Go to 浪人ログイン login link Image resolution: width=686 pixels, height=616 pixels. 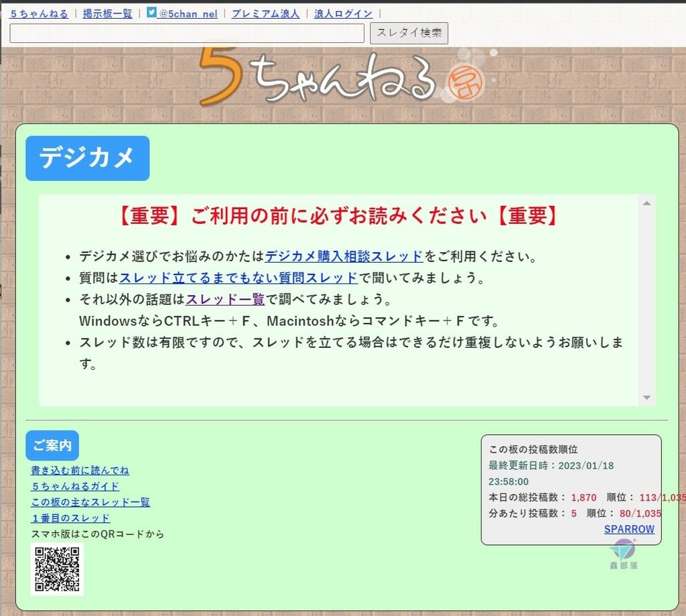(x=344, y=13)
